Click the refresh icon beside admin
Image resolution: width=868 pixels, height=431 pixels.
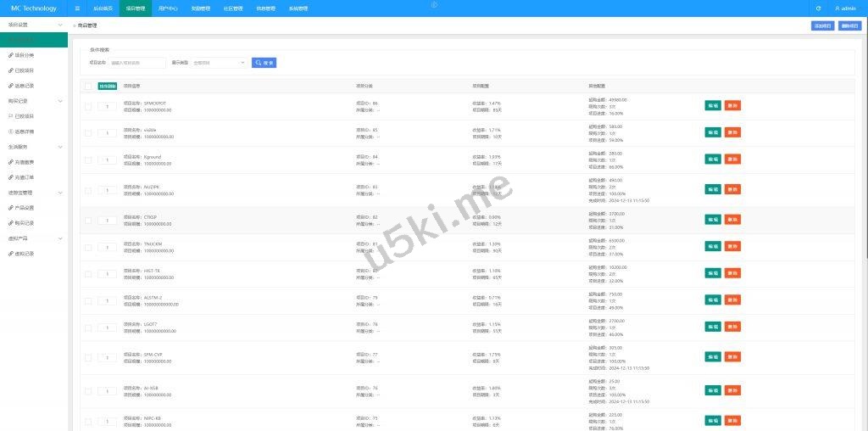coord(818,8)
